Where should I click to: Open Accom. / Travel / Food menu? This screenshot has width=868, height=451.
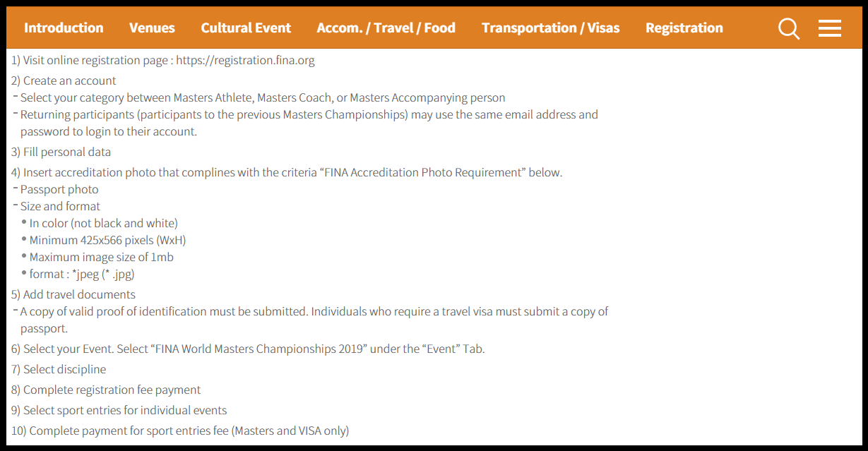(386, 28)
